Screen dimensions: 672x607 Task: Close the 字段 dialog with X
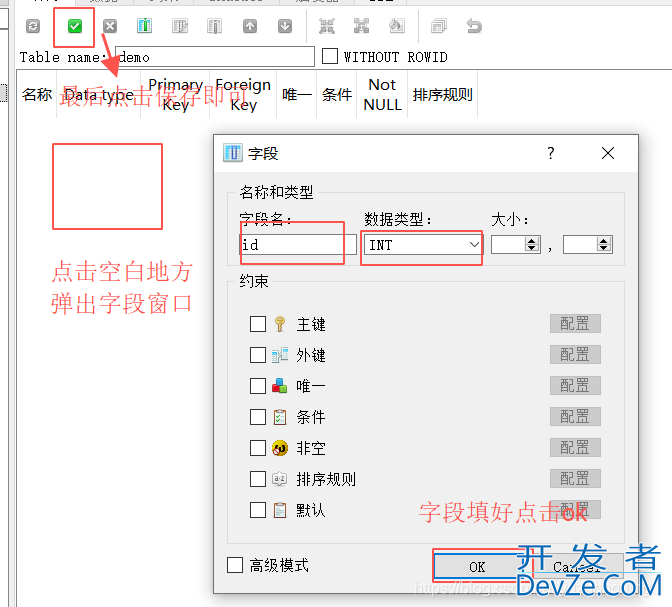[x=608, y=153]
